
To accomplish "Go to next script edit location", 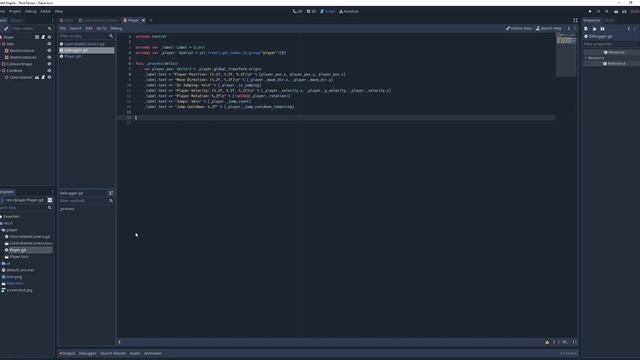I will 575,28.
